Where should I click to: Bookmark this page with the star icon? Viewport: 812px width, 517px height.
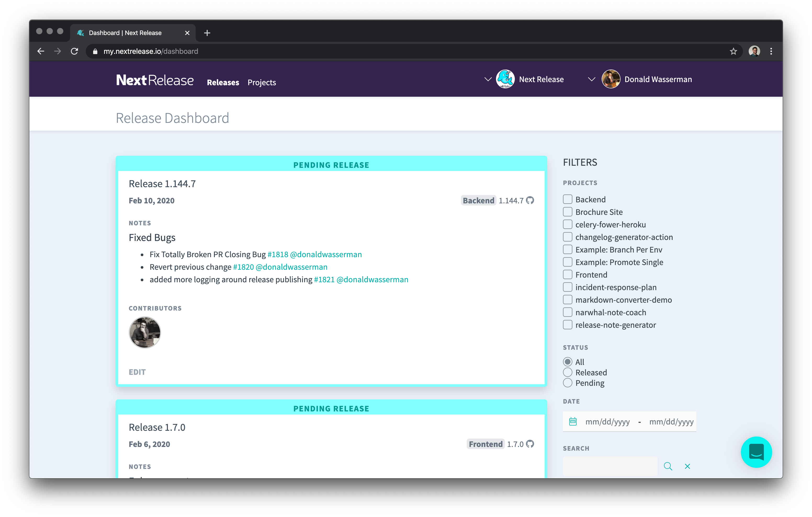(733, 51)
